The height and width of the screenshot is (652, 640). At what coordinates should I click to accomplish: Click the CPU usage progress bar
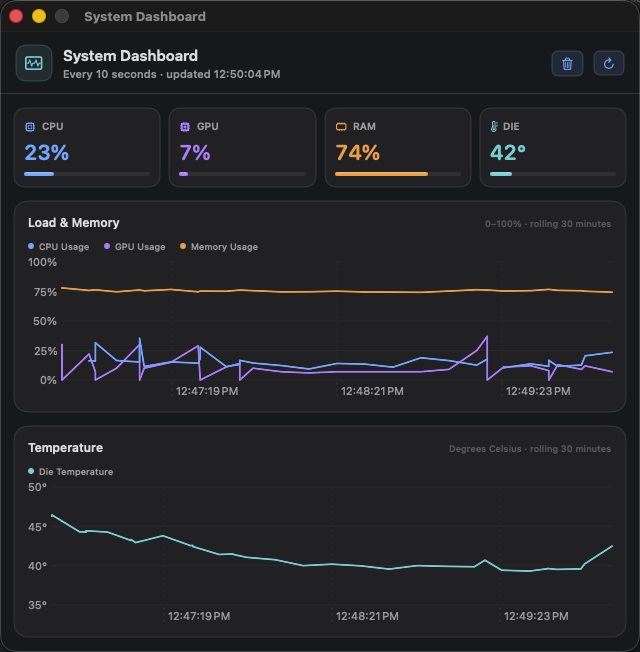click(x=87, y=174)
